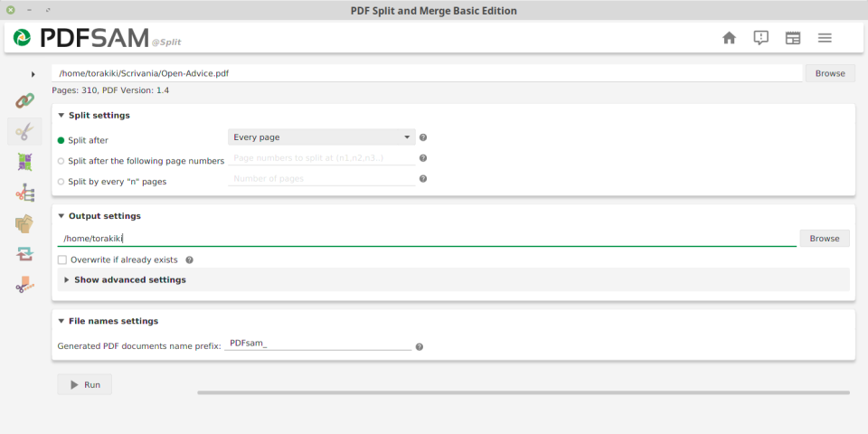Click the /home/torakiki output path field
The width and height of the screenshot is (868, 434).
click(x=427, y=239)
